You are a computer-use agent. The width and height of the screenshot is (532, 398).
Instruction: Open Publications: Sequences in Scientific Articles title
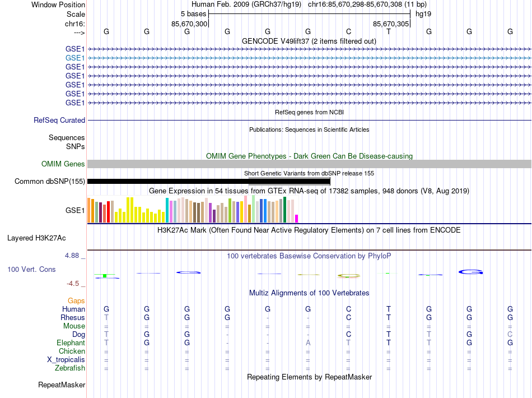point(309,129)
